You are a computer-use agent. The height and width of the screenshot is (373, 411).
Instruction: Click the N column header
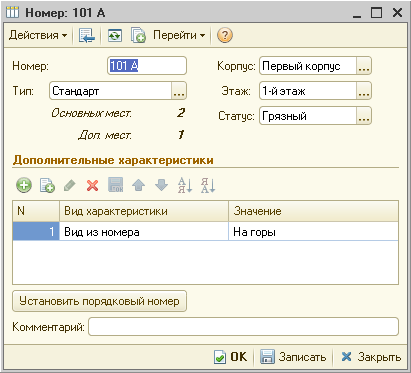[x=36, y=211]
